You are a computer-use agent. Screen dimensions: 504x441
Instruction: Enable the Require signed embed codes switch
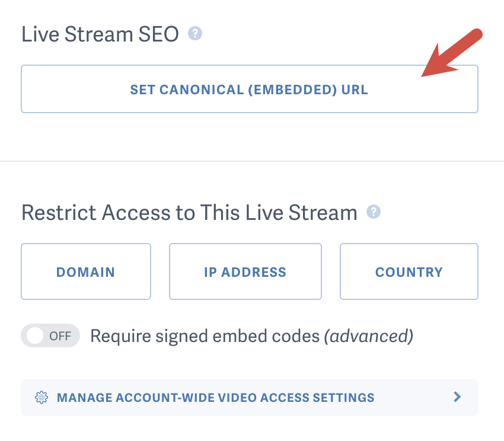point(50,335)
